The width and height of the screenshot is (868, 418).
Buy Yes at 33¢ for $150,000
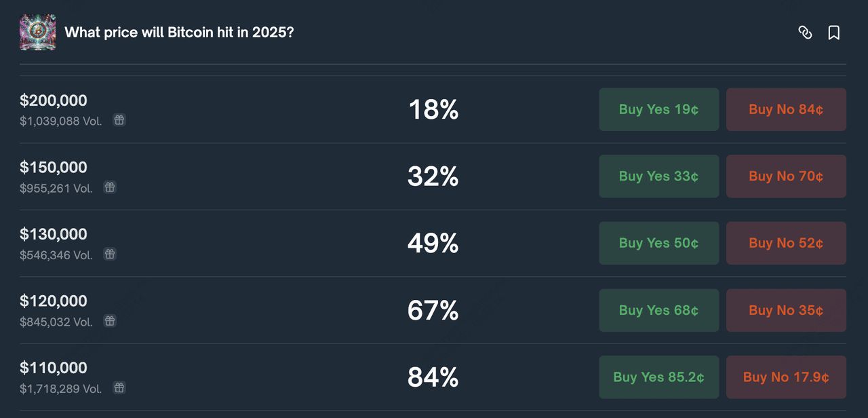(658, 176)
